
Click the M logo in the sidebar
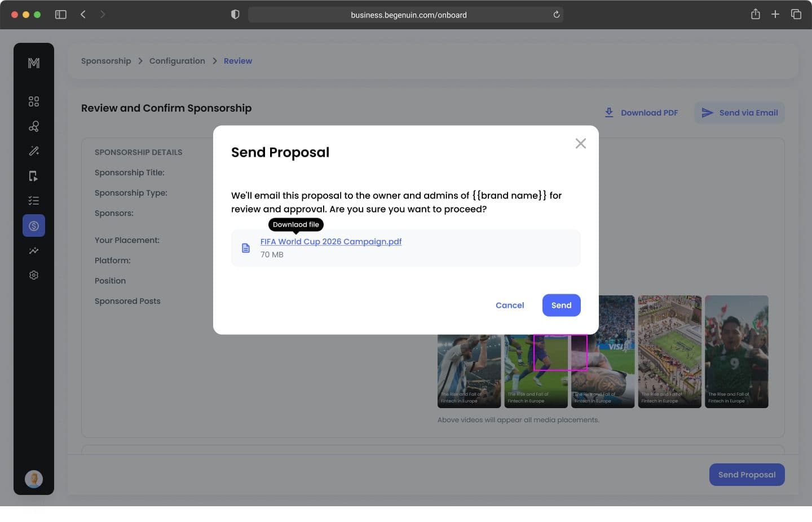click(34, 63)
